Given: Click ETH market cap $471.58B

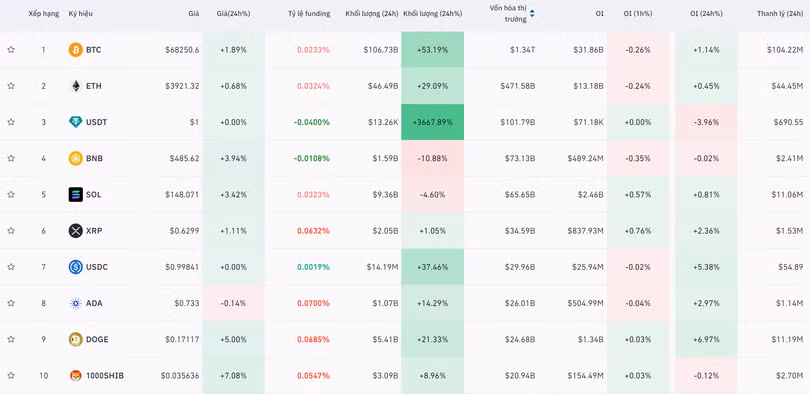Looking at the screenshot, I should click(x=518, y=86).
